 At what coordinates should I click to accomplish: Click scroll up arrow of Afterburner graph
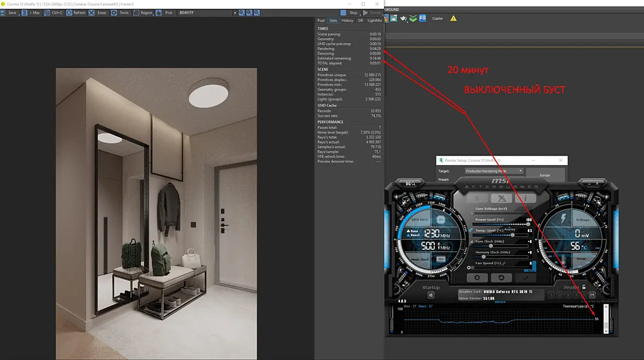606,307
